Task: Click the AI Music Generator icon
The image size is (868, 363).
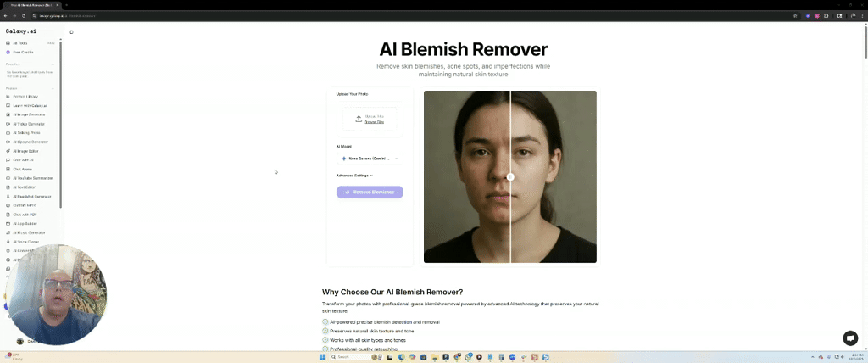Action: tap(8, 232)
